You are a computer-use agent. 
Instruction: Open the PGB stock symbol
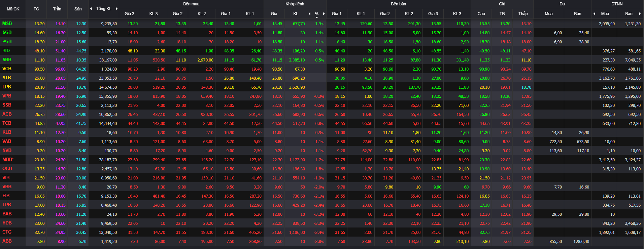7,42
